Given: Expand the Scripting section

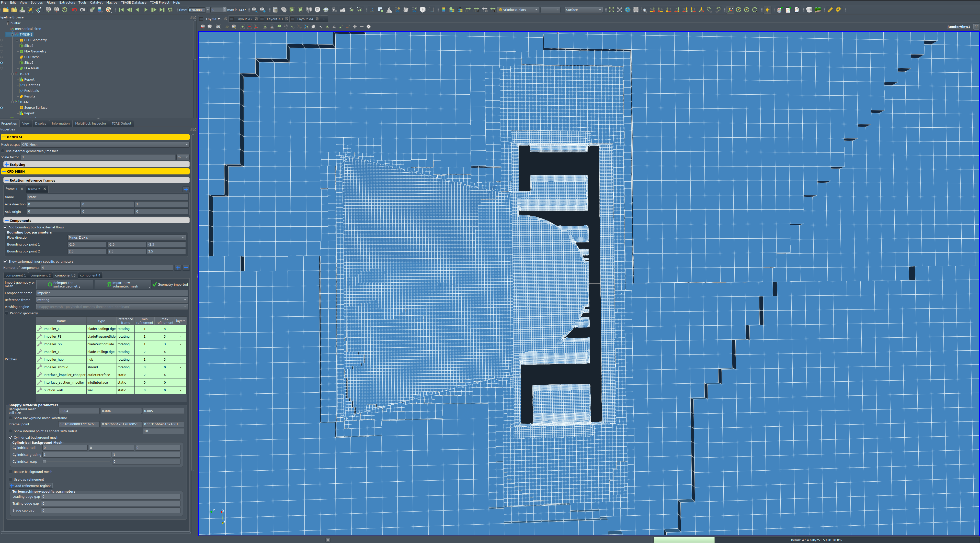Looking at the screenshot, I should 96,164.
